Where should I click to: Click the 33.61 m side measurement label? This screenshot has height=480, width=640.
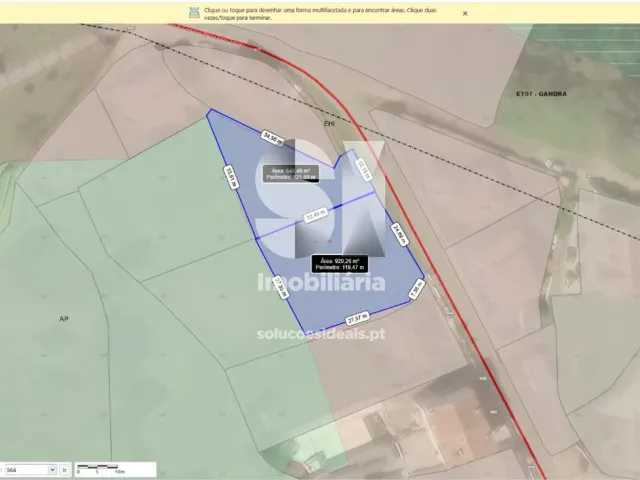pyautogui.click(x=229, y=178)
